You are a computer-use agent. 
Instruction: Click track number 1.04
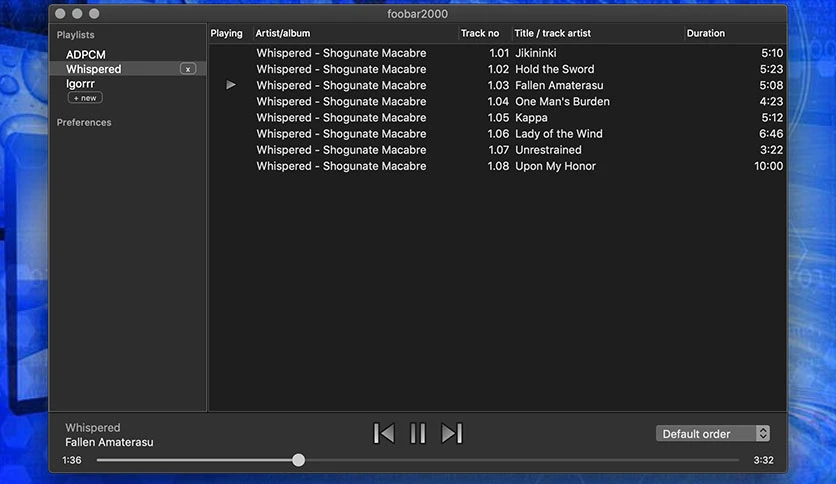tap(498, 101)
